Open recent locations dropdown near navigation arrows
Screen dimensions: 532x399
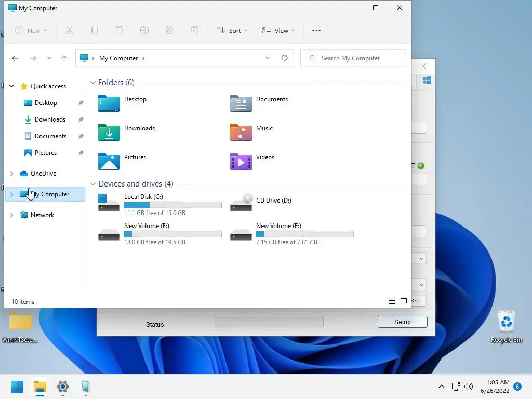tap(49, 58)
